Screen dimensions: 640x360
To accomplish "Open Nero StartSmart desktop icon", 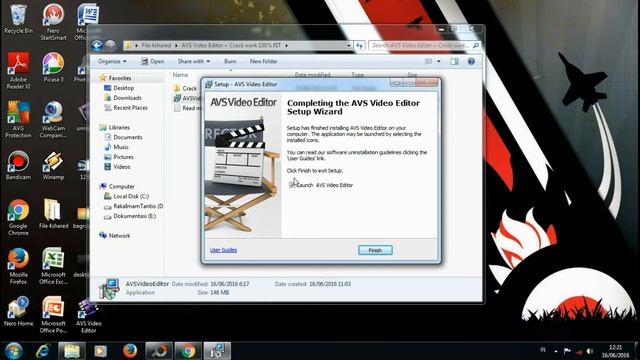I will click(x=53, y=22).
